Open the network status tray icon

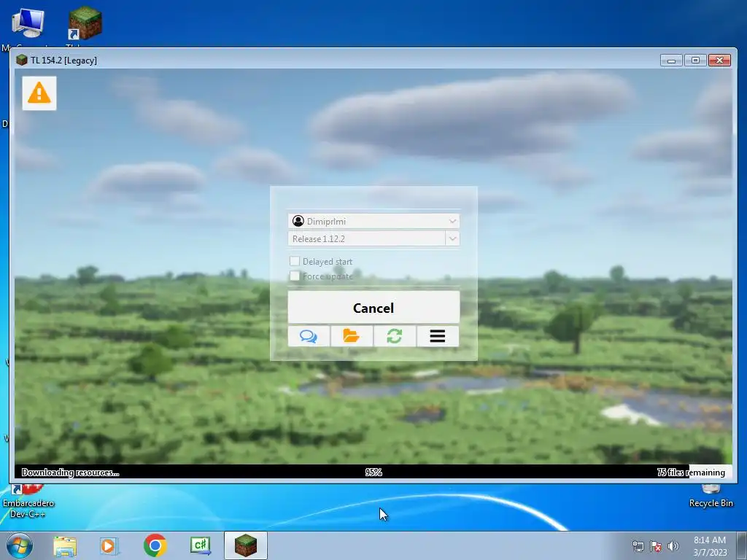tap(638, 547)
